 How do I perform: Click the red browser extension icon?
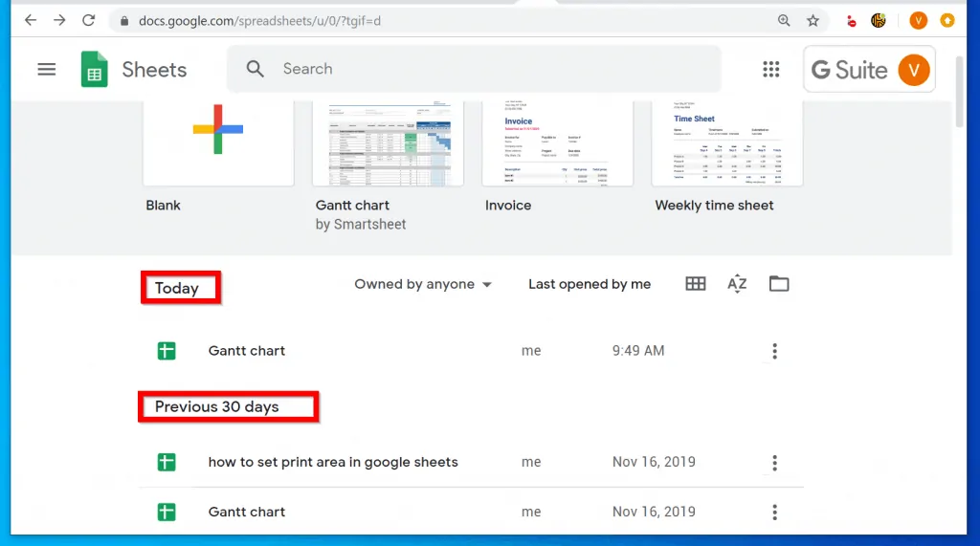pos(851,21)
